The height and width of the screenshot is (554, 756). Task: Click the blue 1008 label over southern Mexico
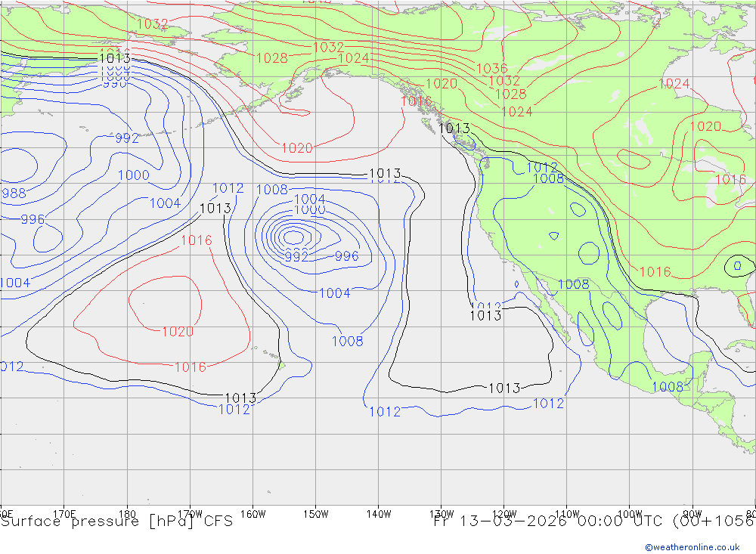pyautogui.click(x=668, y=387)
